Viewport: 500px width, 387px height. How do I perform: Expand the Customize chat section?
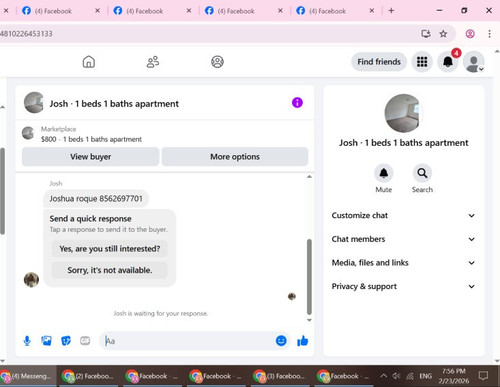(x=403, y=215)
